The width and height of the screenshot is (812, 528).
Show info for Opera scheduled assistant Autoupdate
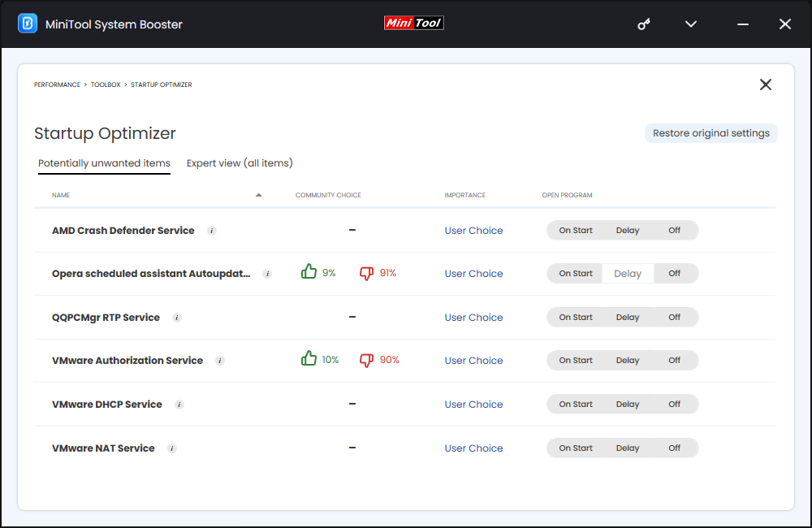pyautogui.click(x=267, y=274)
